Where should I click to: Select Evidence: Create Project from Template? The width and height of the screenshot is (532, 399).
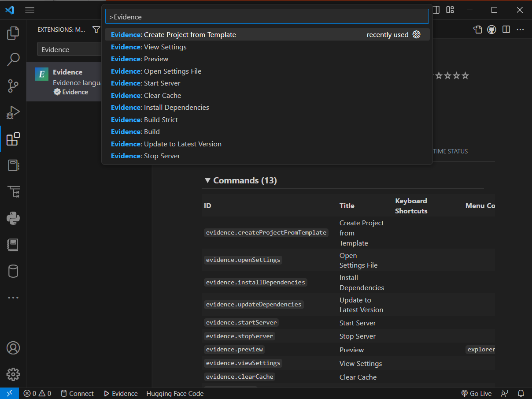[x=267, y=34]
